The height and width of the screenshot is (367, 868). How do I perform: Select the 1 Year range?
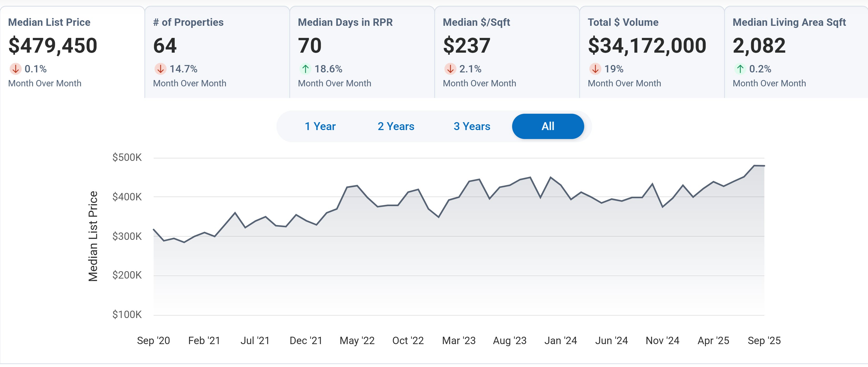coord(320,126)
